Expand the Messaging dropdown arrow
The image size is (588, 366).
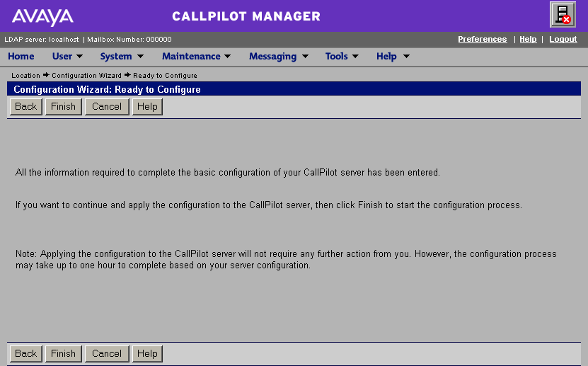coord(305,57)
